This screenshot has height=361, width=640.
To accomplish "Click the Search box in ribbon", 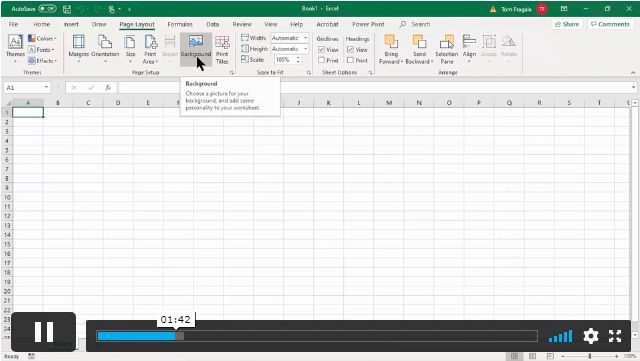I will [415, 24].
